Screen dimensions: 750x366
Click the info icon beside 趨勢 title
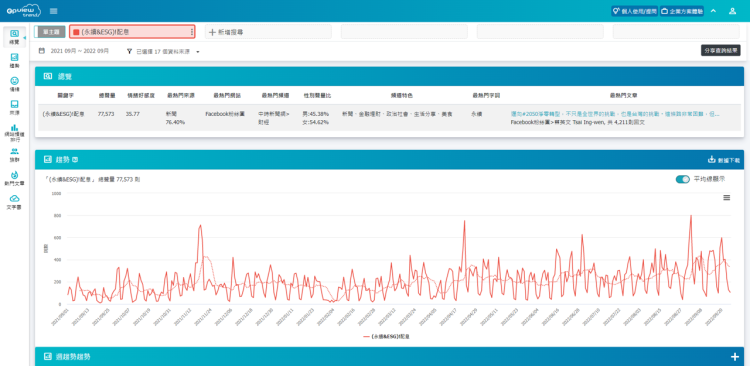(x=75, y=159)
